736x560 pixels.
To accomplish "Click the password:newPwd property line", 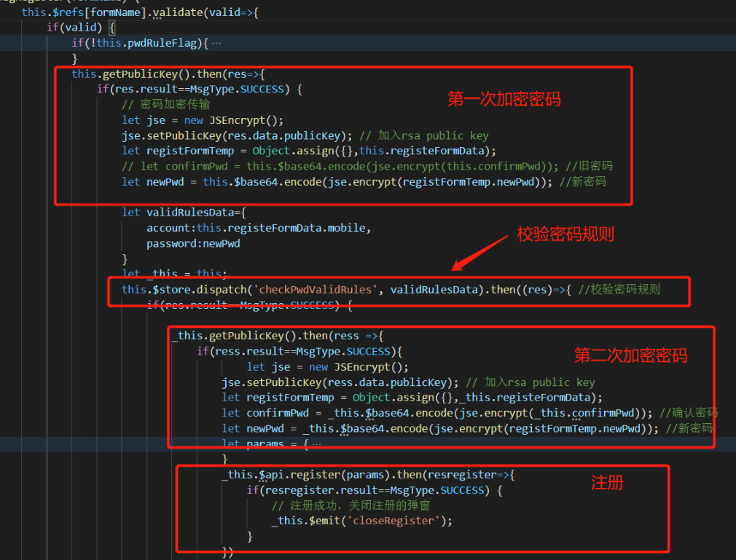I will [193, 243].
